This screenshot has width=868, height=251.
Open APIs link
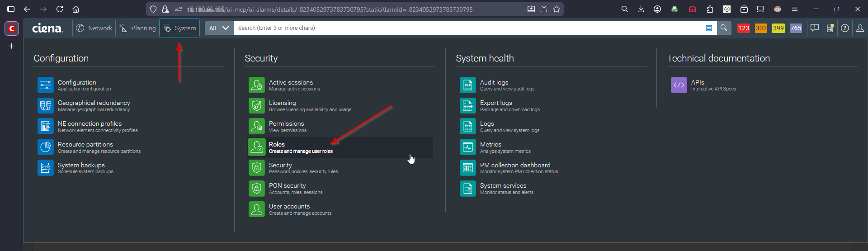(698, 82)
